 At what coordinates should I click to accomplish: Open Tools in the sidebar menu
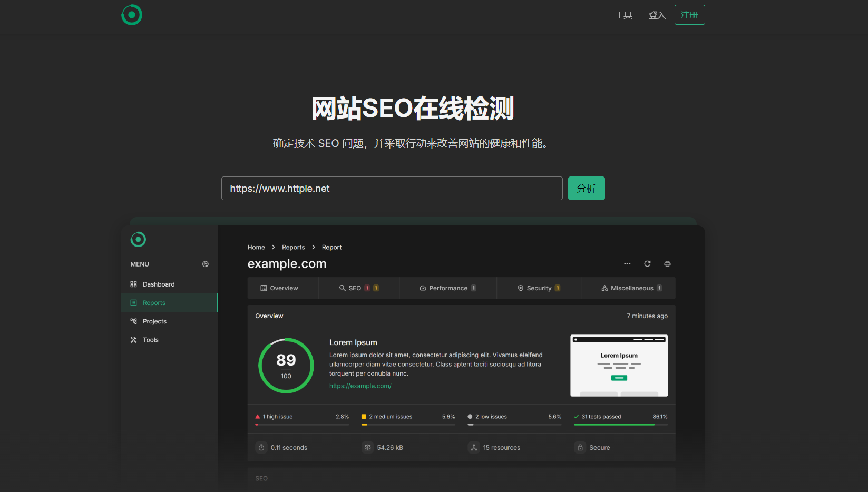(150, 340)
